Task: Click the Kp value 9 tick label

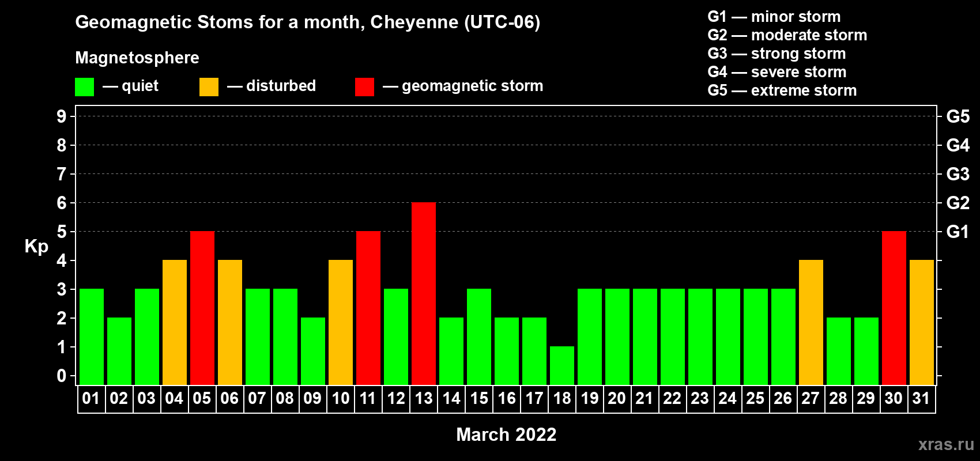Action: click(x=62, y=116)
